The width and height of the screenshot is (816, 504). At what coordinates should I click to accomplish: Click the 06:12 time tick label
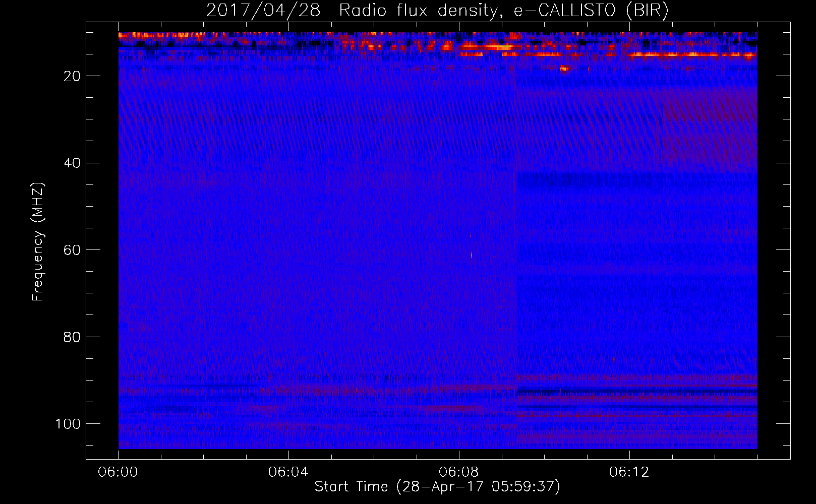(x=629, y=472)
